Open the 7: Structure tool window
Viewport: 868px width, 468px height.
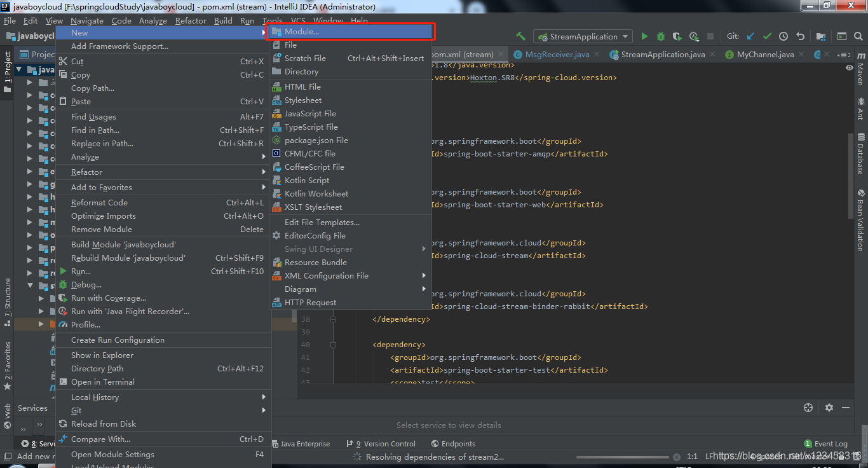[x=8, y=302]
